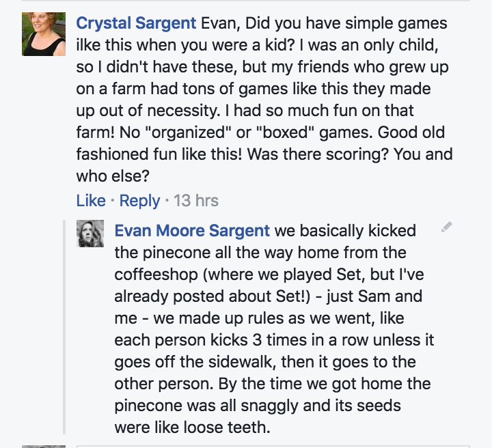The width and height of the screenshot is (492, 448).
Task: Open Evan Moore Sargent's profile picture
Action: (90, 234)
